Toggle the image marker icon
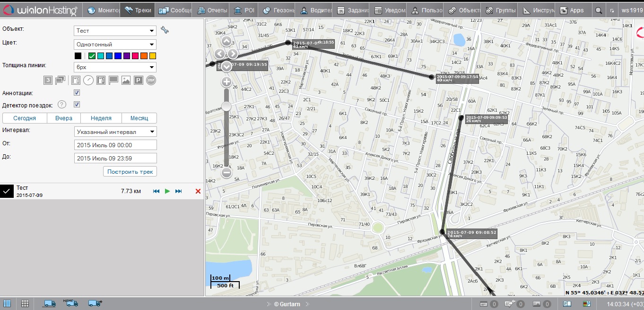The image size is (644, 310). point(126,80)
